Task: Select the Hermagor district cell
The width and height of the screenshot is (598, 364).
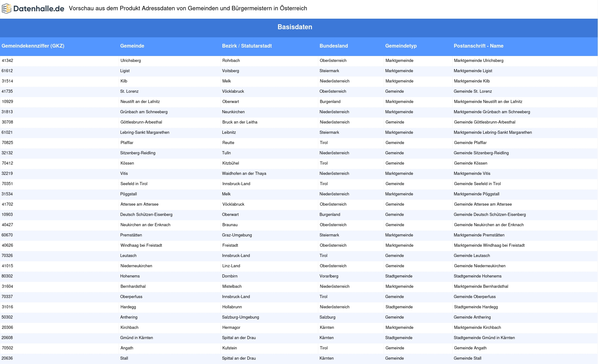Action: pyautogui.click(x=269, y=328)
